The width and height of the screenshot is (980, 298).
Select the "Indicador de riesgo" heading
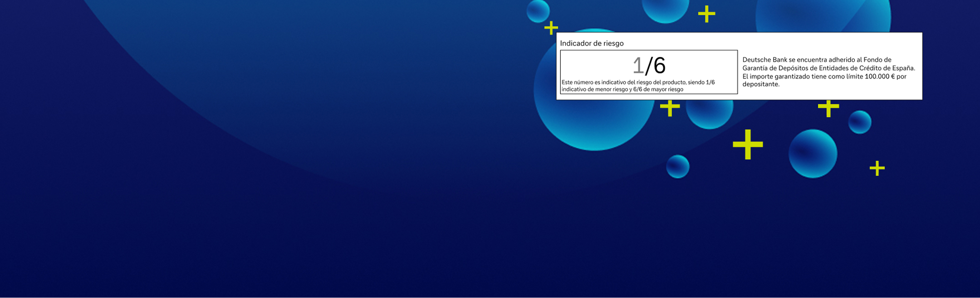coord(592,43)
